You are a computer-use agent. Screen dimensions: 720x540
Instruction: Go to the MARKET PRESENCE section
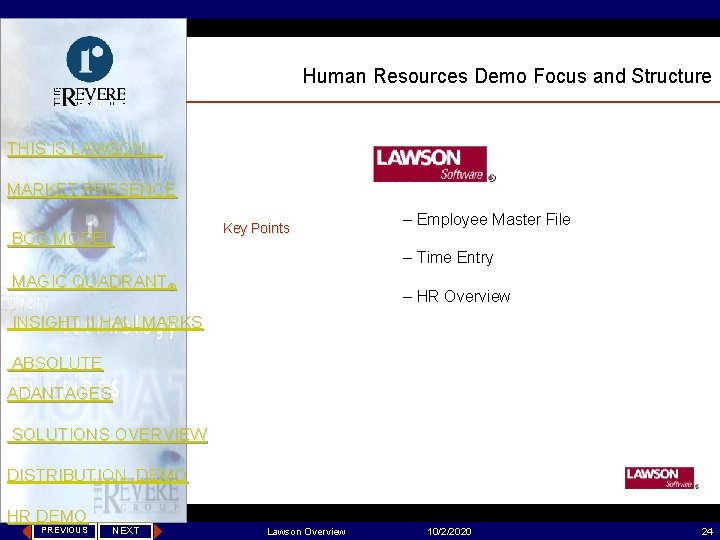(92, 189)
